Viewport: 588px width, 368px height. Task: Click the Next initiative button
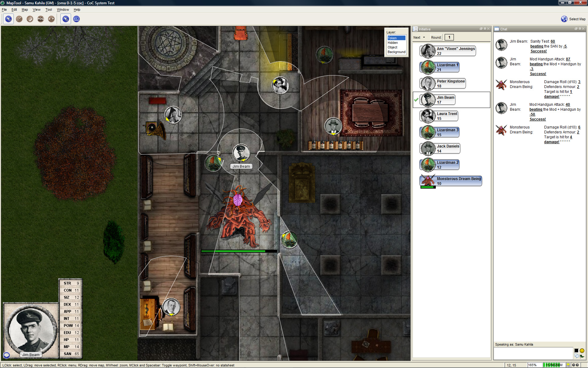[417, 37]
